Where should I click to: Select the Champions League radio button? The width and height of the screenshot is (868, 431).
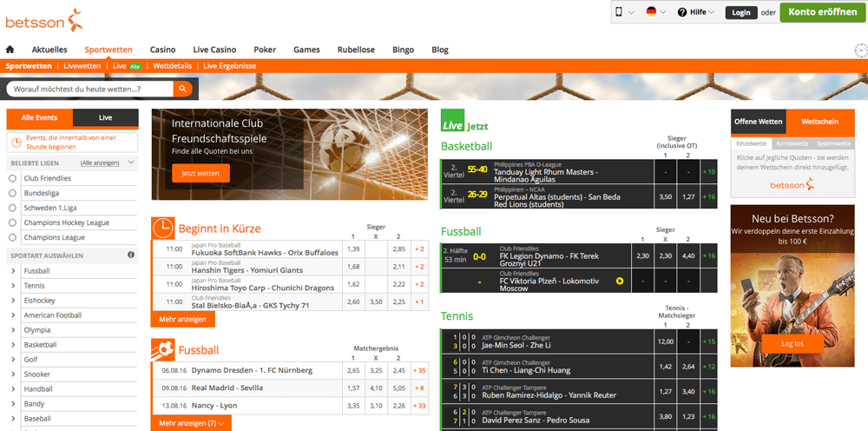pos(13,237)
